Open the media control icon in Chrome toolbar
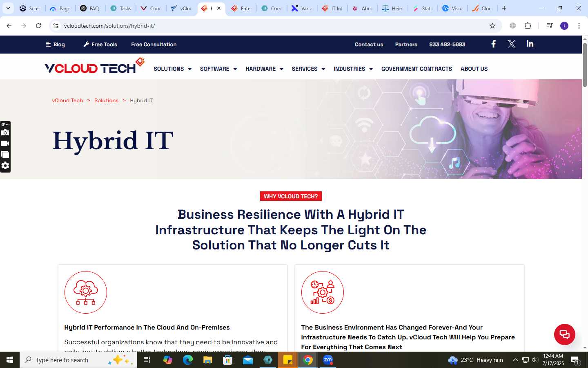 pos(549,26)
